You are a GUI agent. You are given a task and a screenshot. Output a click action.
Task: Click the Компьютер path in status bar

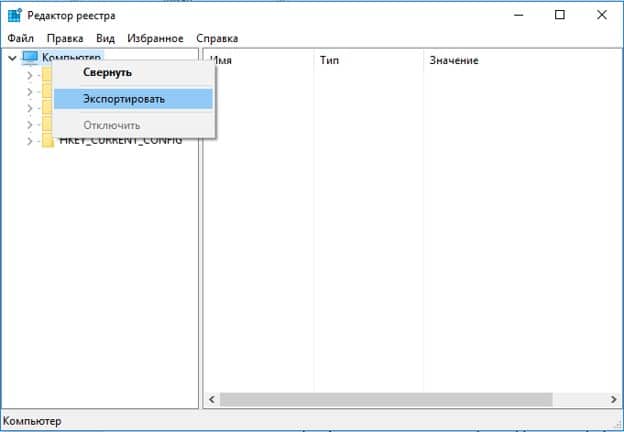coord(32,421)
